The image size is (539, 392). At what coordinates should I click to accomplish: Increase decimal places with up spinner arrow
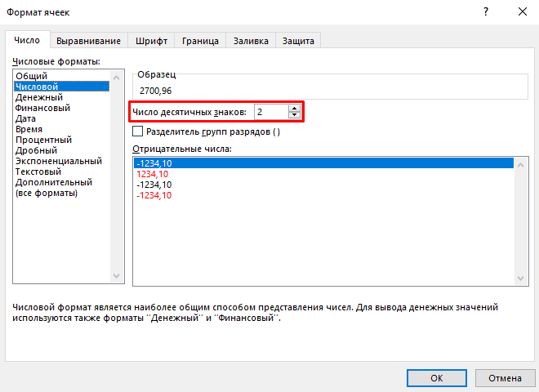click(x=294, y=108)
